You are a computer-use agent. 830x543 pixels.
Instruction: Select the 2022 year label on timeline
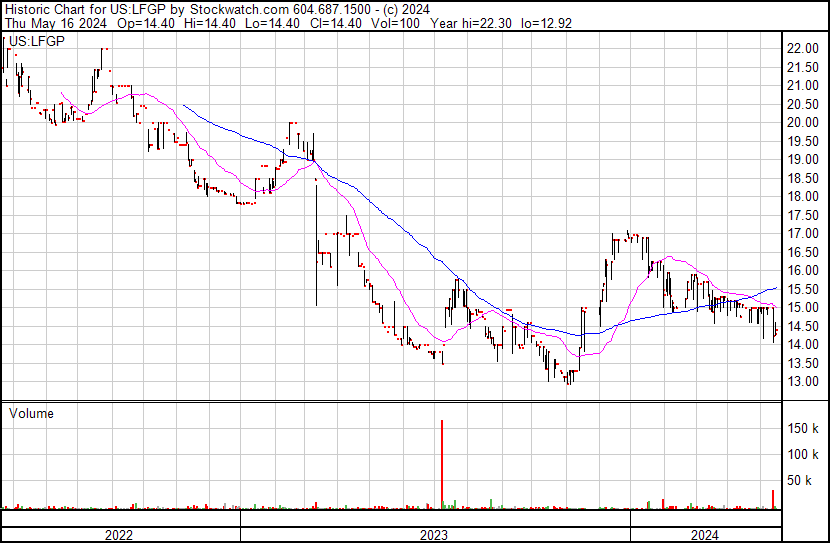pos(119,535)
